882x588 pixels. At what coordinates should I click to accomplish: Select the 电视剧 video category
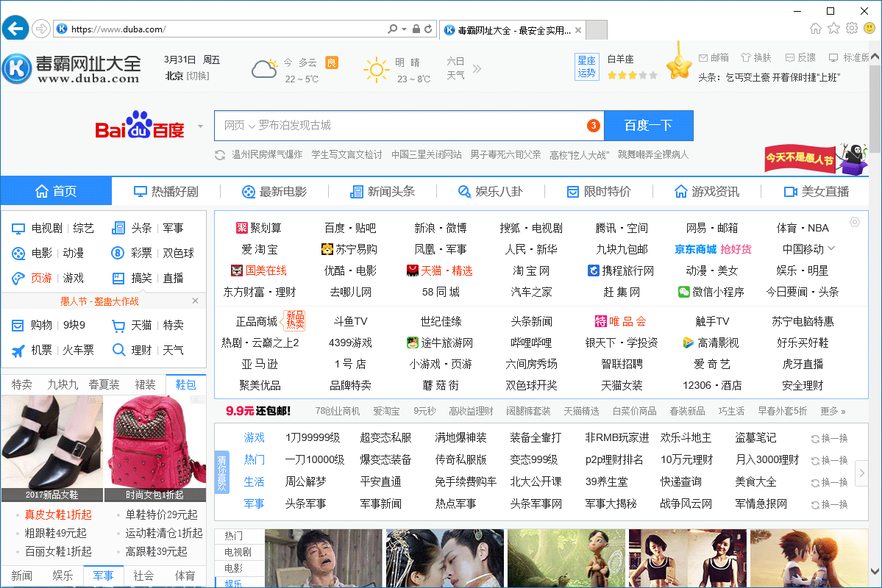coord(238,552)
